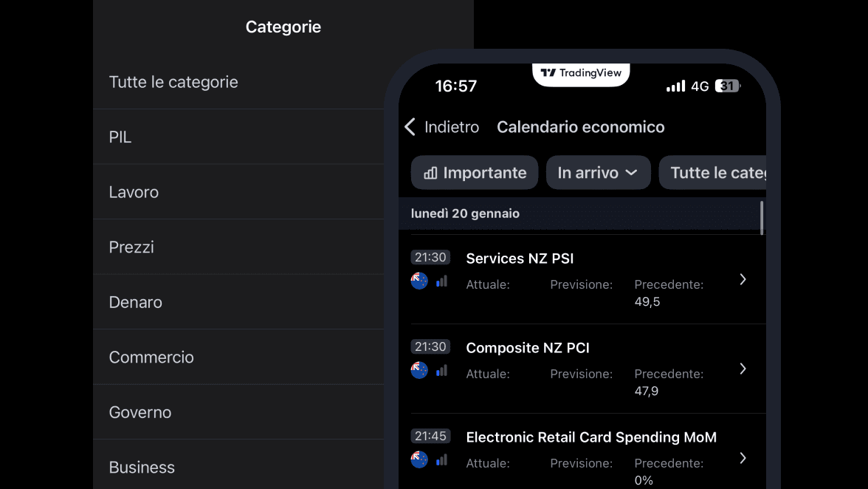
Task: Select the Commercio category
Action: click(151, 358)
